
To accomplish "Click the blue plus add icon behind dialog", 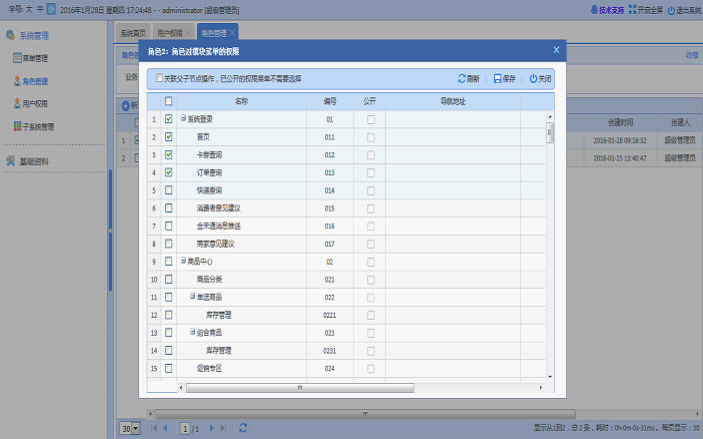I will pyautogui.click(x=126, y=105).
